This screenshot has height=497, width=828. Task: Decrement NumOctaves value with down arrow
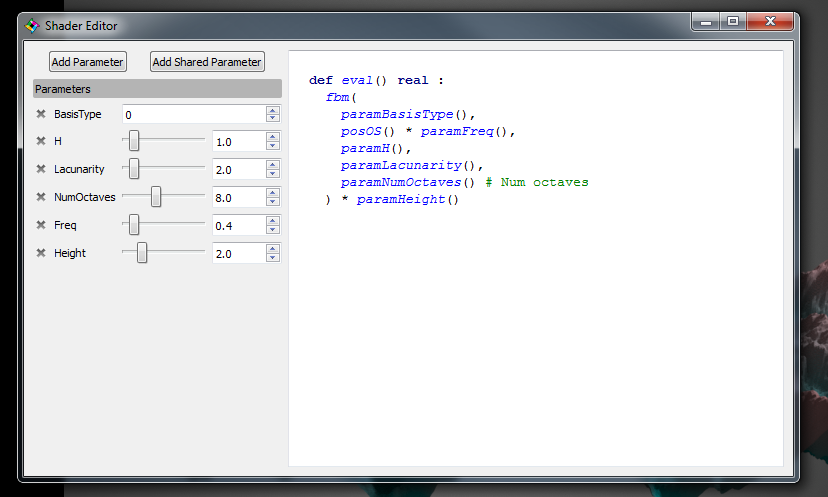click(x=272, y=201)
